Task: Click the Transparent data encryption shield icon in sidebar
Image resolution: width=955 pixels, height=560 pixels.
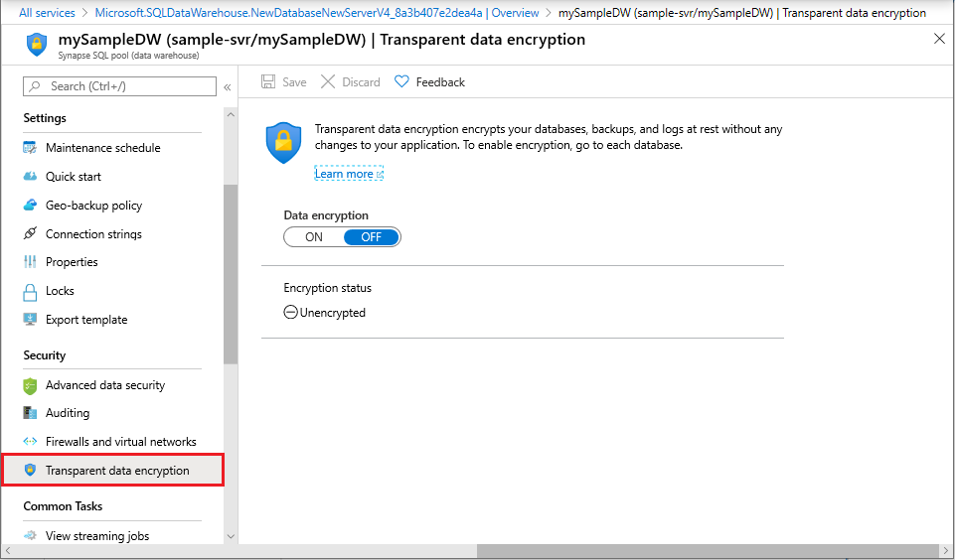Action: click(x=30, y=470)
